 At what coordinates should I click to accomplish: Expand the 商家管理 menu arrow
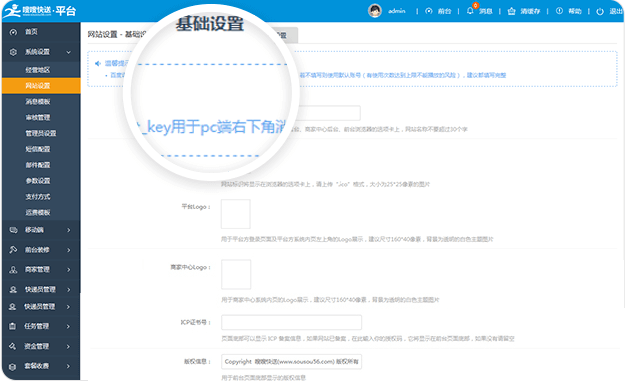[x=69, y=270]
